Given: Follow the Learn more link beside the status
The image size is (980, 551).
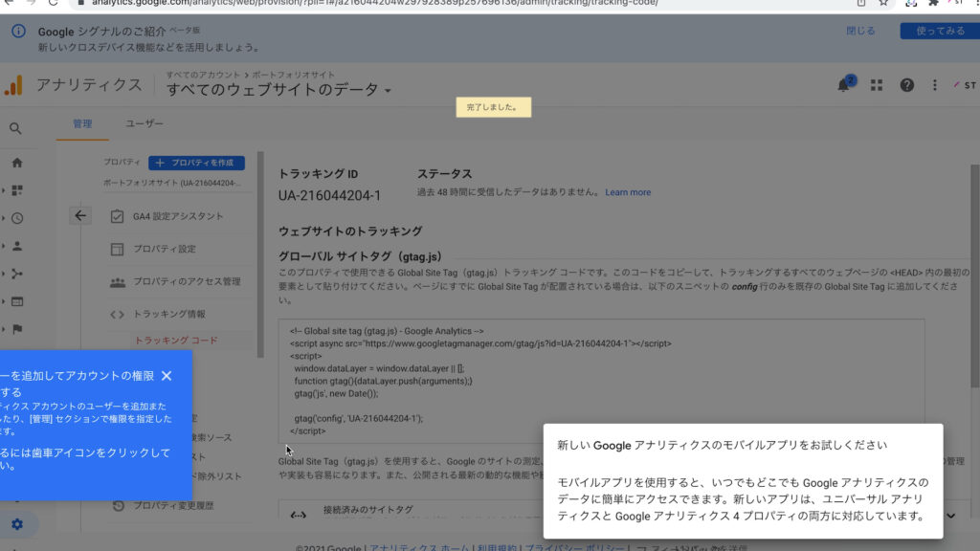Looking at the screenshot, I should [628, 192].
